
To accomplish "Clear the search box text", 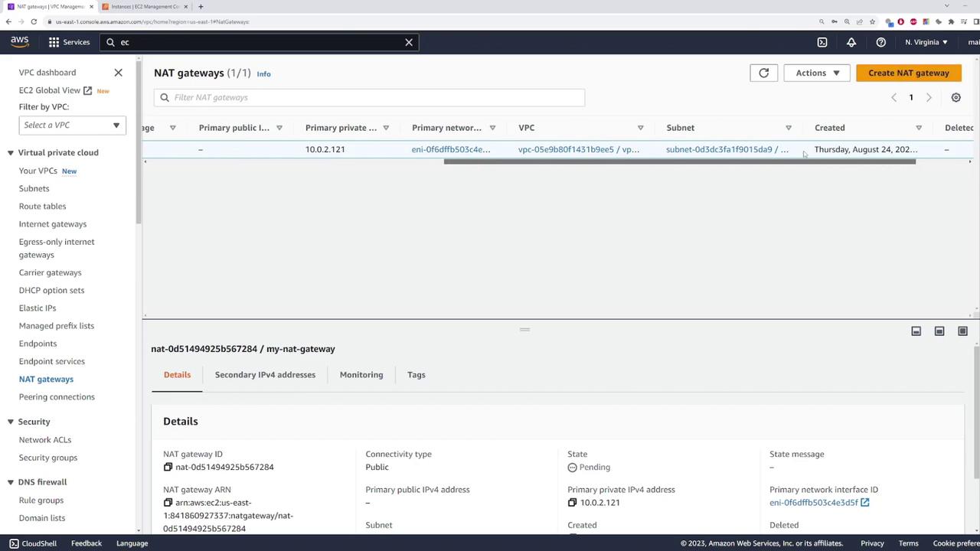I will pyautogui.click(x=409, y=42).
